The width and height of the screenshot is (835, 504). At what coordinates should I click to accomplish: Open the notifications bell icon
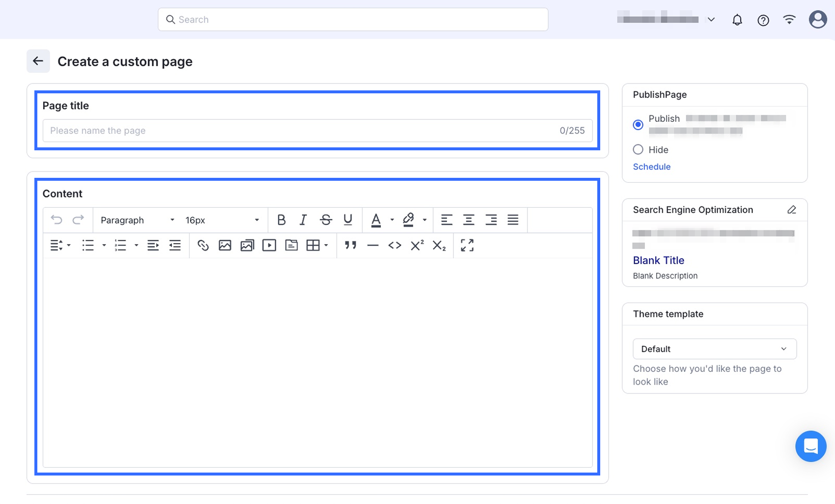[x=737, y=20]
